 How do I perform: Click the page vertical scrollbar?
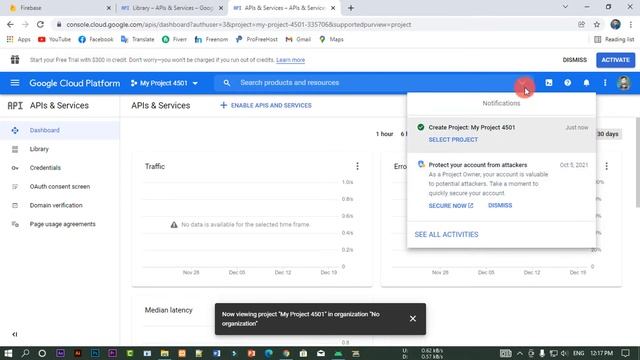point(638,163)
